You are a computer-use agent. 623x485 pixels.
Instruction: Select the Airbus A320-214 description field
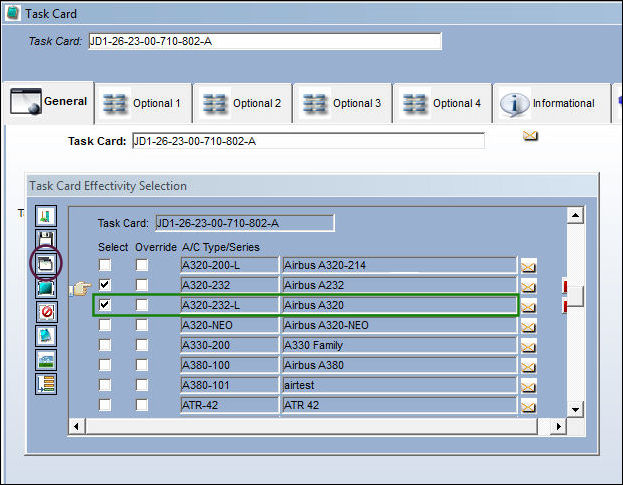[x=399, y=265]
